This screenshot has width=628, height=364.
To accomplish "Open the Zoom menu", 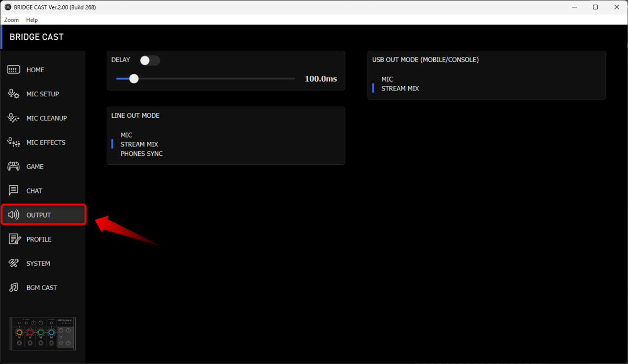I will pyautogui.click(x=12, y=20).
